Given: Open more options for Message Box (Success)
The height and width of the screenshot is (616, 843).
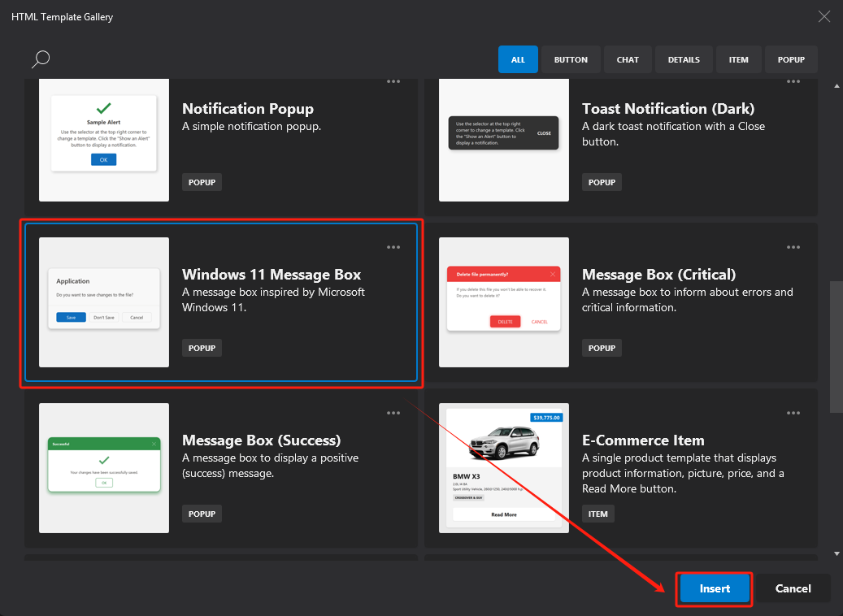Looking at the screenshot, I should [393, 413].
